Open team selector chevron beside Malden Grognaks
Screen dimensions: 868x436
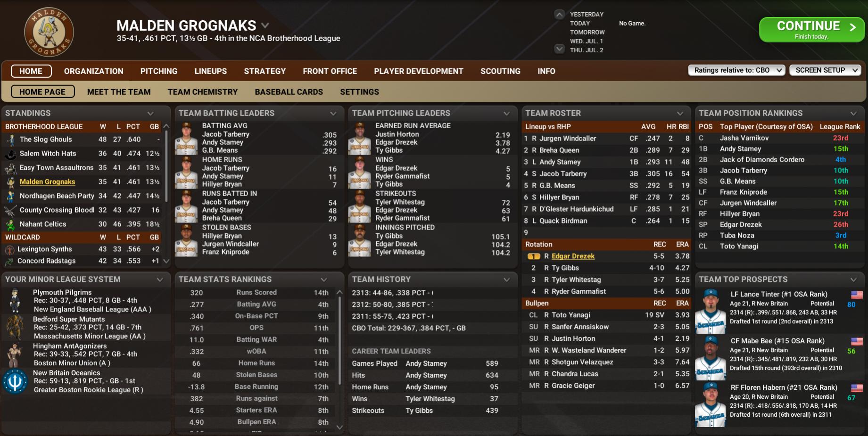click(265, 25)
